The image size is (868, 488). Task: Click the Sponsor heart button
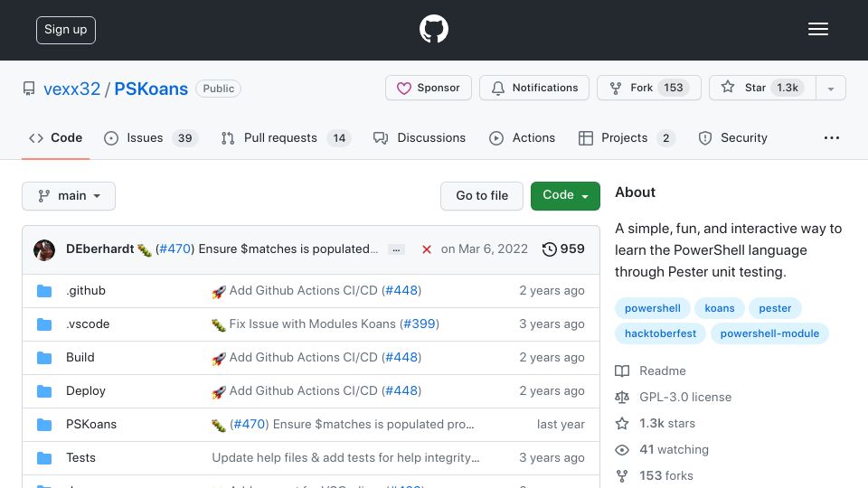pos(429,88)
